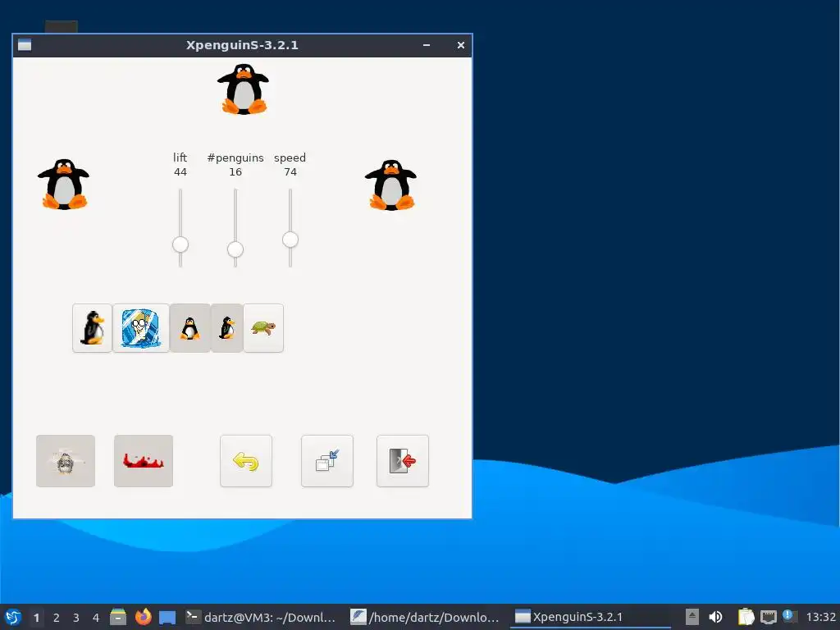The image size is (840, 630).
Task: Click the shrink windows button with blue arrow
Action: (x=327, y=461)
